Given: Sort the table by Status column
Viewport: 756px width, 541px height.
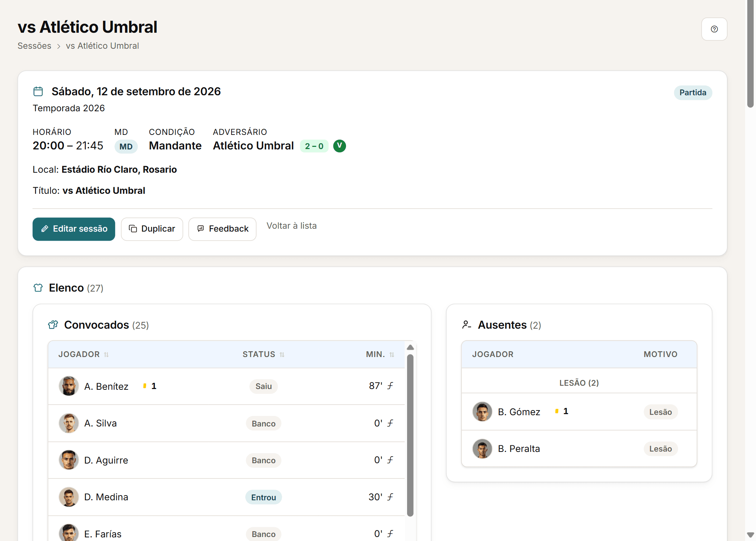Looking at the screenshot, I should [x=264, y=354].
